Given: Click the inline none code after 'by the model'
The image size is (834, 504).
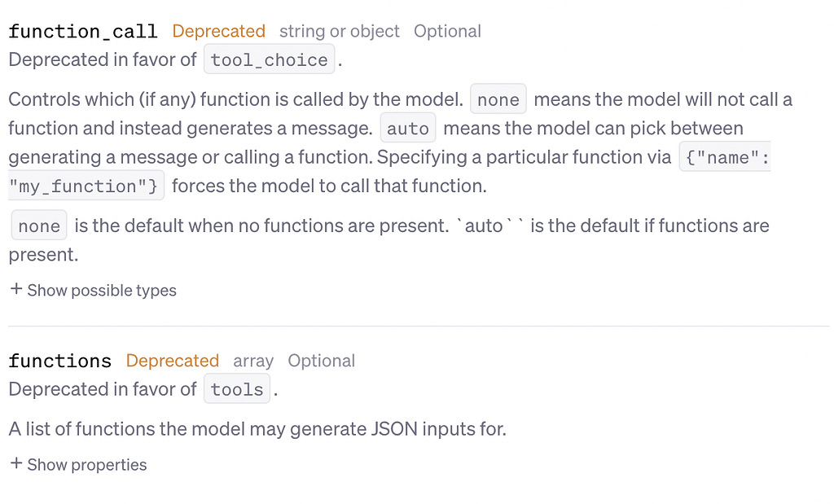Looking at the screenshot, I should tap(498, 99).
